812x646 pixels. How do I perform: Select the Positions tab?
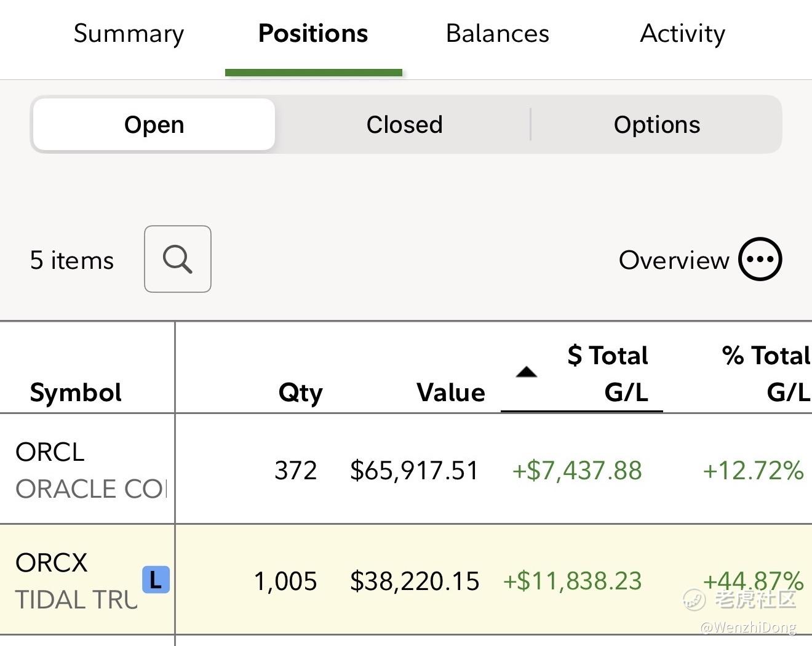313,34
